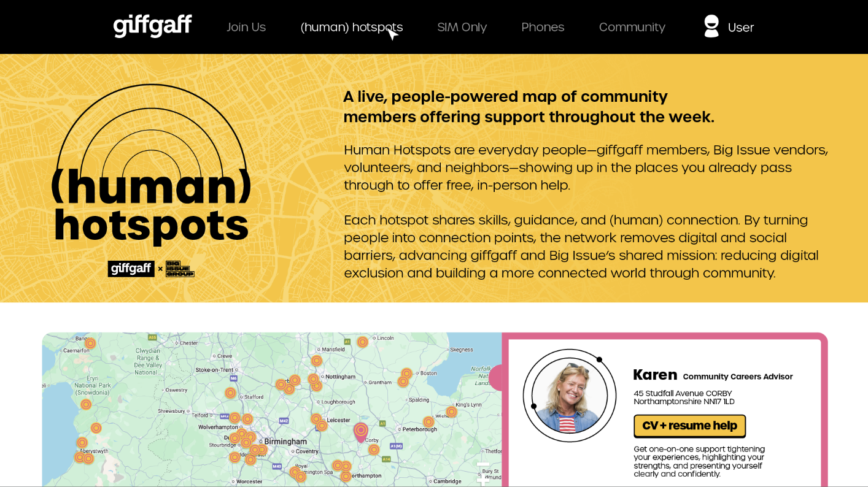Select the pink pin marker near Corby

[x=361, y=432]
